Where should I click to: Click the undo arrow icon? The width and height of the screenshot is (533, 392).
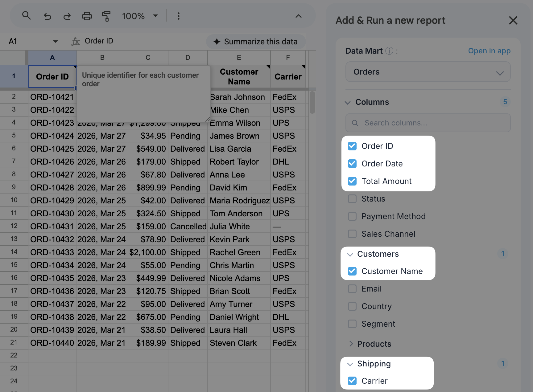tap(47, 16)
